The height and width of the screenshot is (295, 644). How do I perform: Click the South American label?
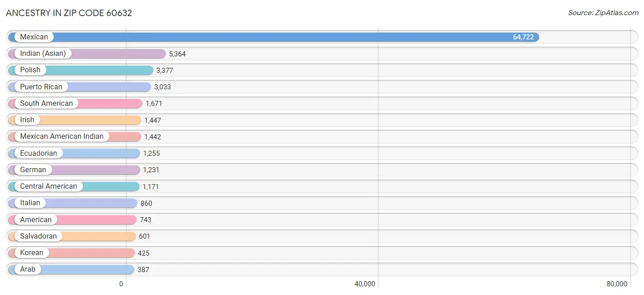[46, 103]
